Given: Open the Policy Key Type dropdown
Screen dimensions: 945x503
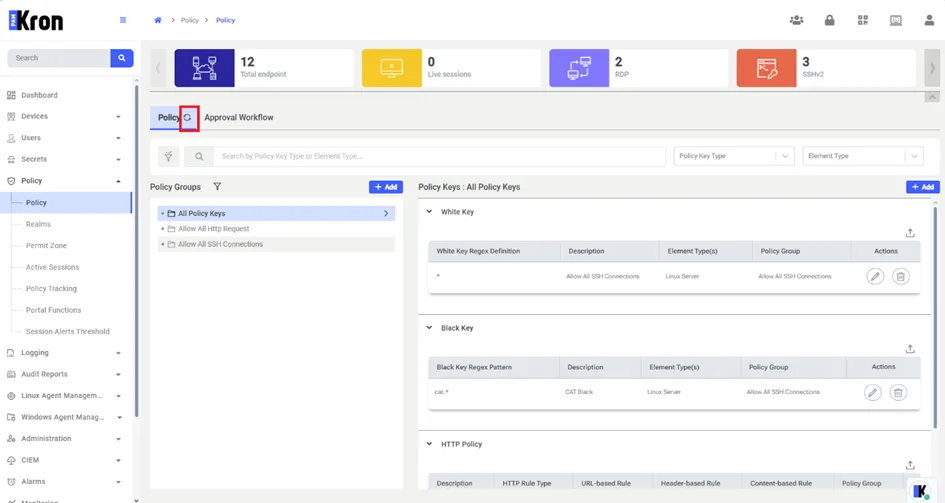Looking at the screenshot, I should 734,156.
